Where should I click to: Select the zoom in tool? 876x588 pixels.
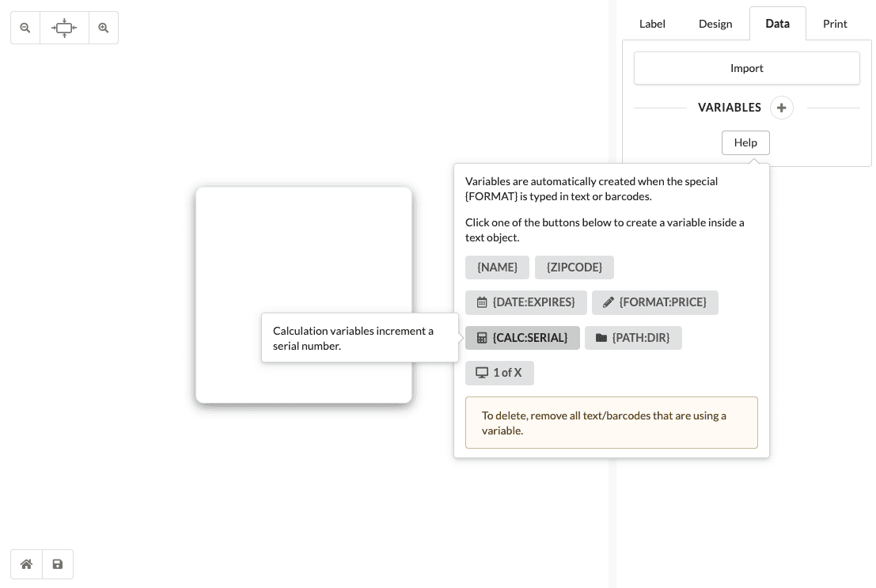click(x=104, y=28)
